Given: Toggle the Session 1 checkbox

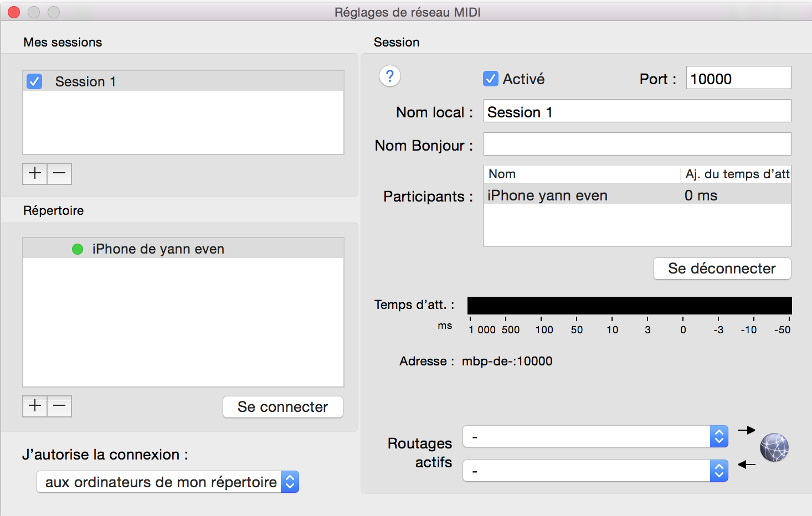Looking at the screenshot, I should (x=34, y=81).
